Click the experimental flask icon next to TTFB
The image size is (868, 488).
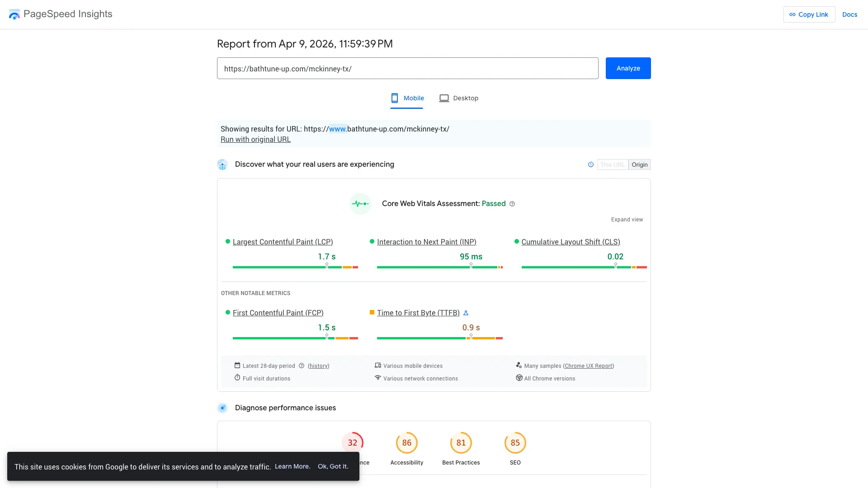(466, 312)
